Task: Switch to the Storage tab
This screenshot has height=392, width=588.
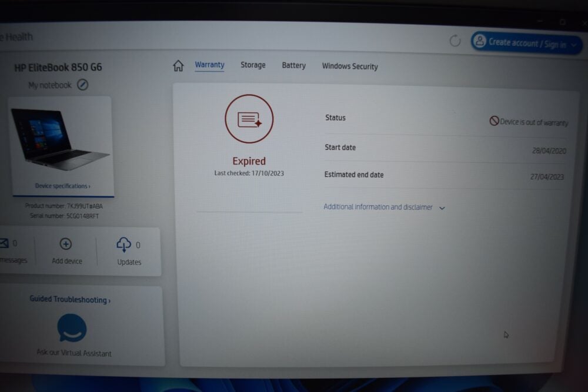Action: [253, 65]
